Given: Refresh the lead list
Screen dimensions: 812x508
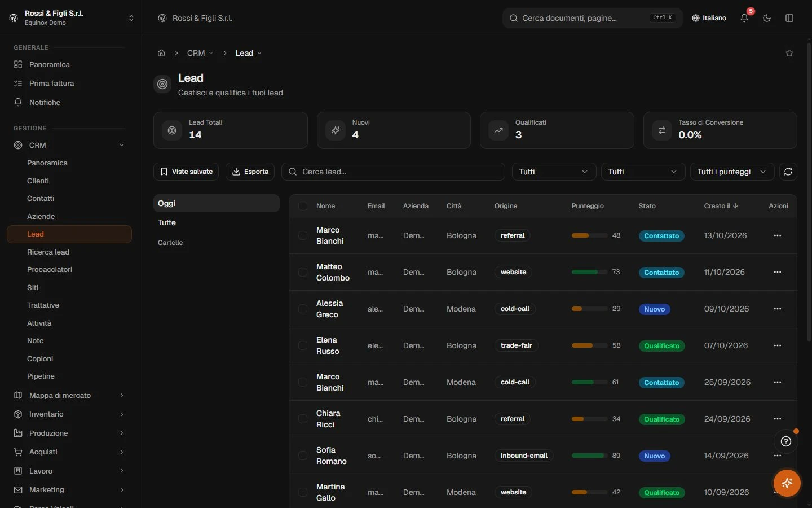Looking at the screenshot, I should (788, 172).
